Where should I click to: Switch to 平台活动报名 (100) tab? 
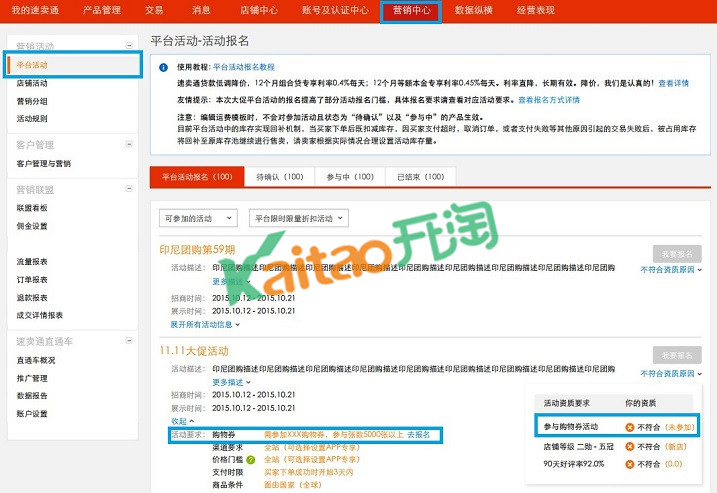coord(197,177)
